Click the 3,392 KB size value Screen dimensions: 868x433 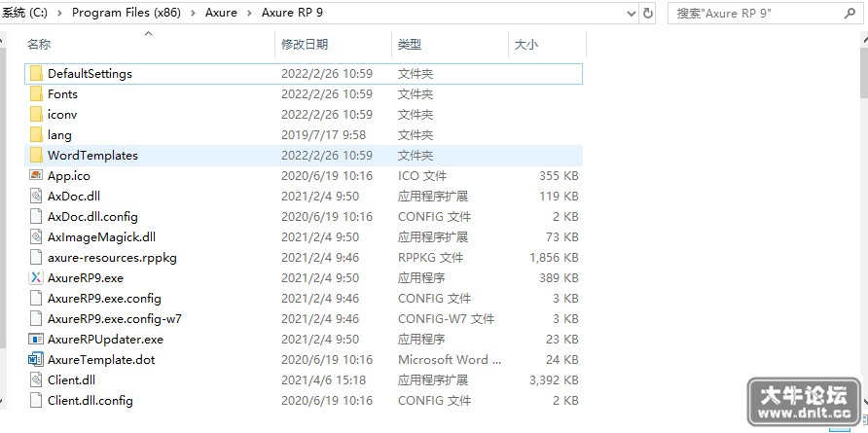click(554, 379)
